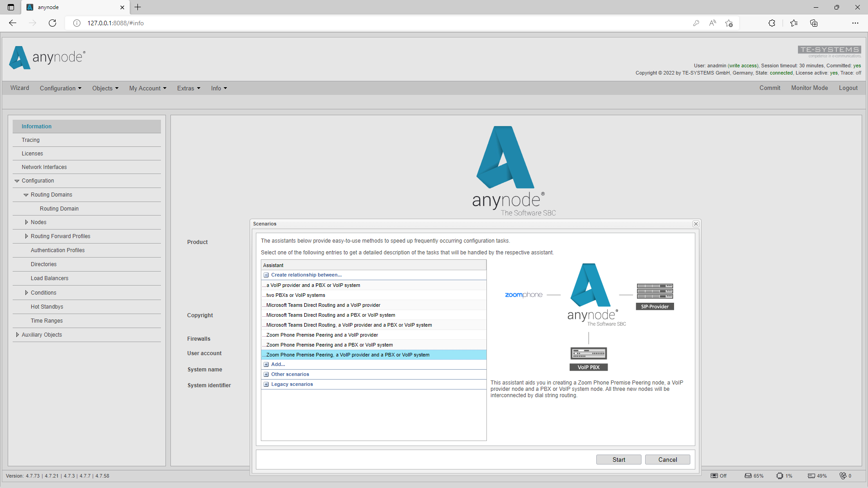Open the site information icon in address bar
The height and width of the screenshot is (488, 868).
[77, 23]
